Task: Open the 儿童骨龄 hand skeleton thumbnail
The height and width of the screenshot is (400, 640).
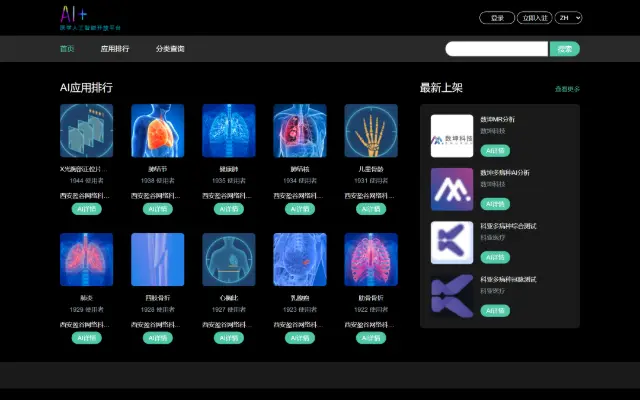Action: click(371, 131)
